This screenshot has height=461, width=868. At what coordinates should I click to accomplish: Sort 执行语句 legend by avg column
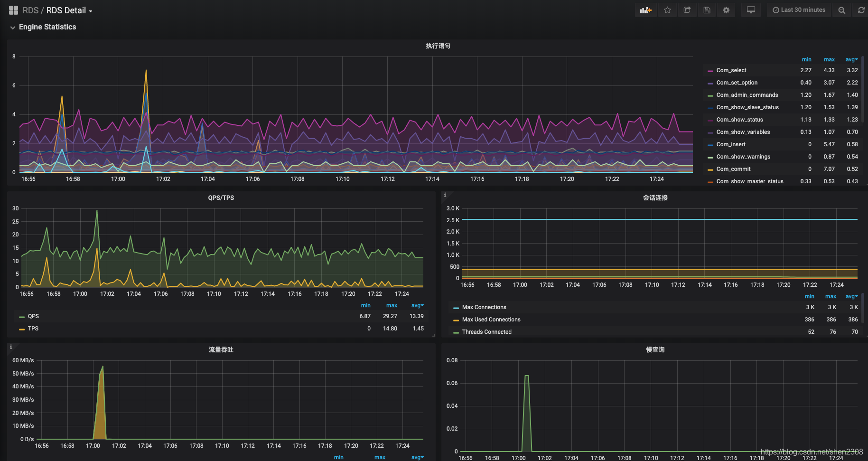click(851, 59)
